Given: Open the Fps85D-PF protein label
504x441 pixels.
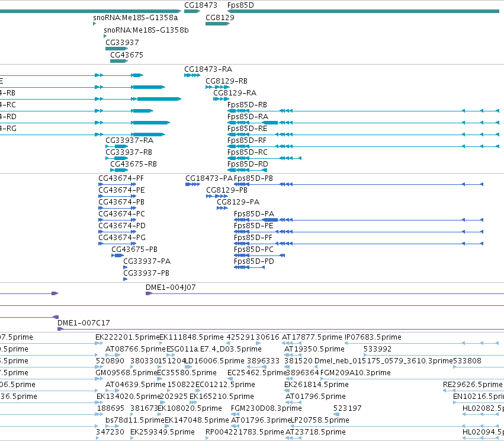Looking at the screenshot, I should 253,238.
